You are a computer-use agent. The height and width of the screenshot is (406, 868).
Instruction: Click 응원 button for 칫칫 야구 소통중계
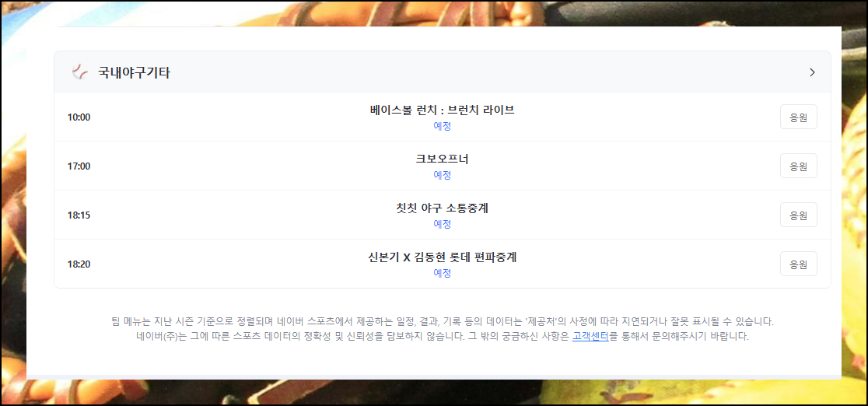point(798,215)
